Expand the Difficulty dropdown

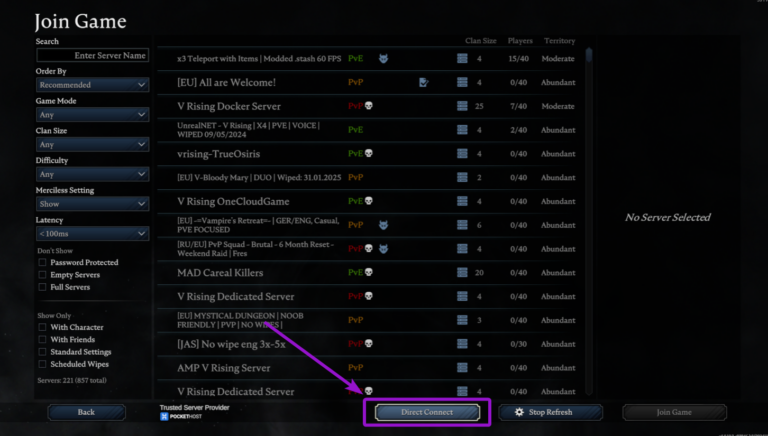tap(93, 174)
